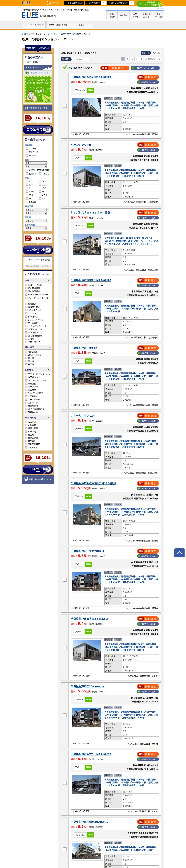Open the 築年数 指定なし dropdown
This screenshot has width=186, height=868.
coord(36,221)
